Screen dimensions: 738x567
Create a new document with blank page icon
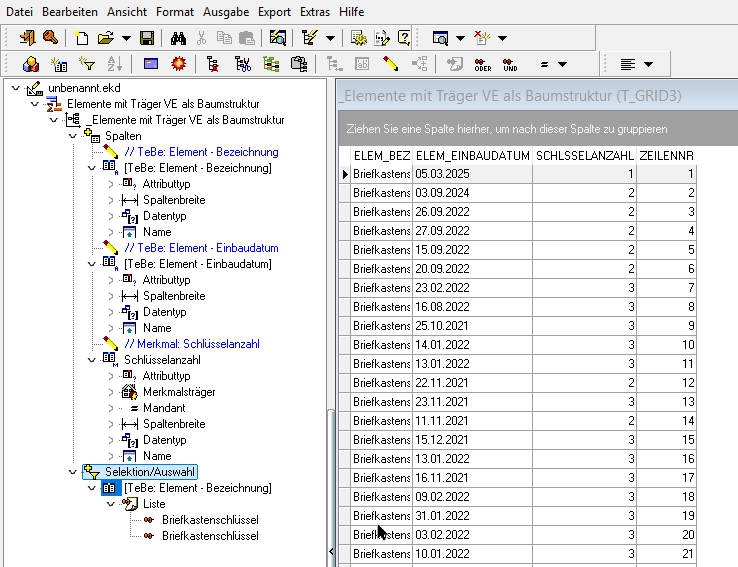click(81, 38)
